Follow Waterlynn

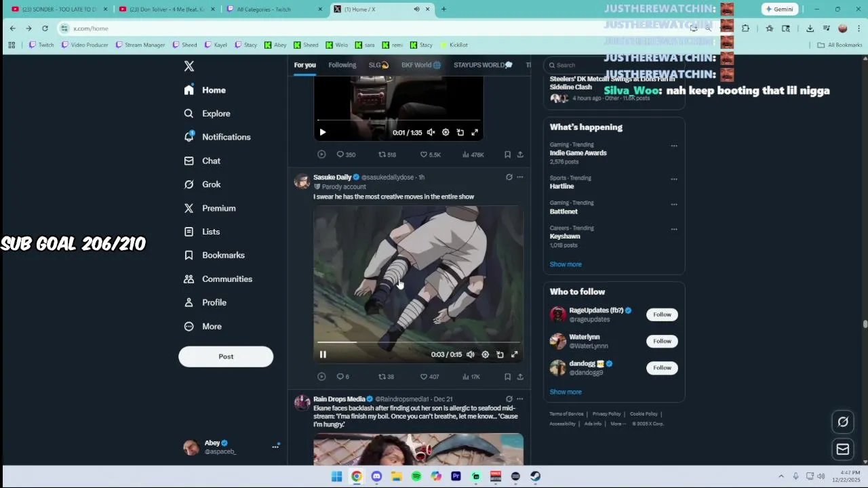[x=662, y=341]
